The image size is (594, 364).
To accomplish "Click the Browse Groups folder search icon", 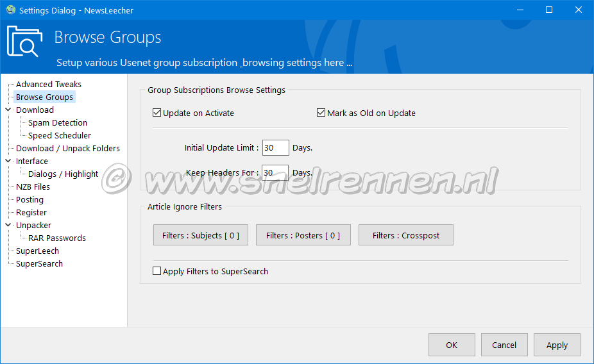I will (24, 41).
